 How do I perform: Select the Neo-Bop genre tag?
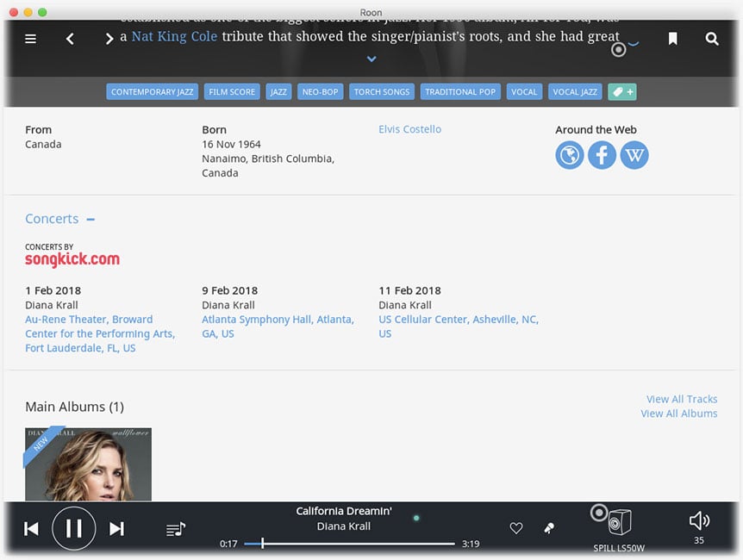click(321, 92)
